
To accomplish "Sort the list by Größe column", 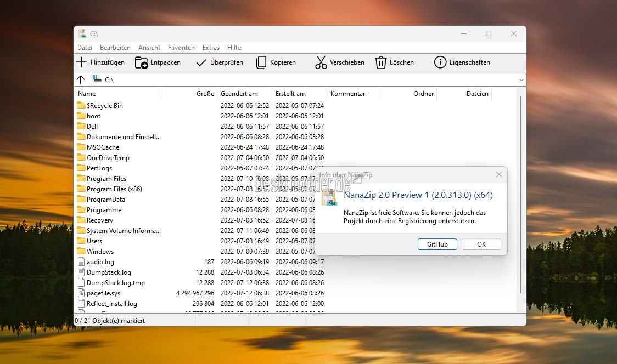I will [x=189, y=94].
